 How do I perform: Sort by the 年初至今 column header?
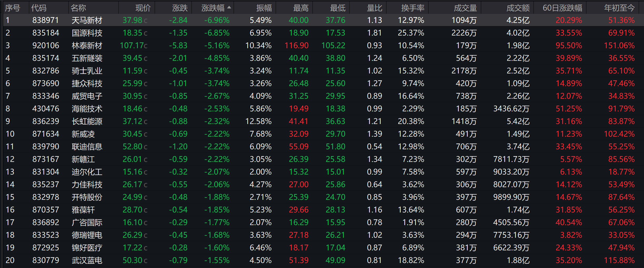(620, 8)
